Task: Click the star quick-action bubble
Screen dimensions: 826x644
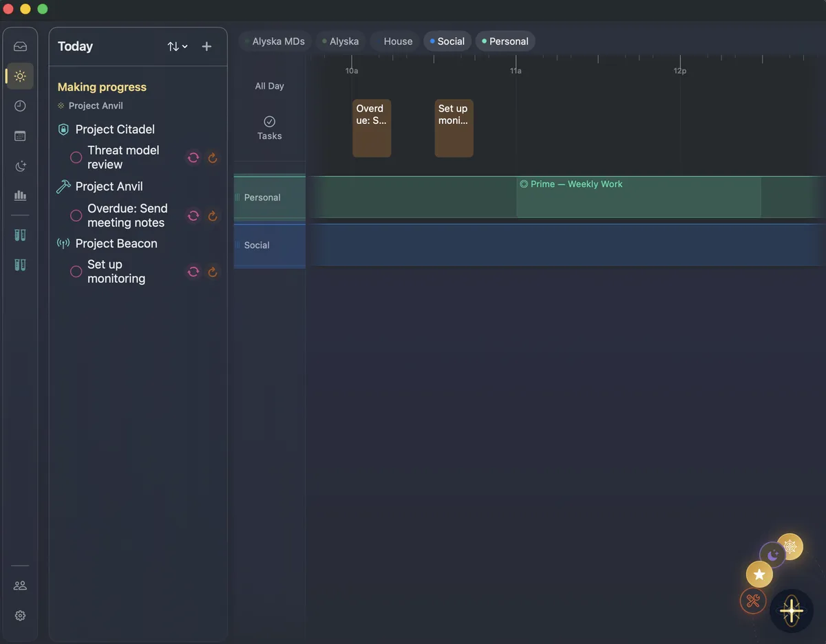Action: click(759, 574)
